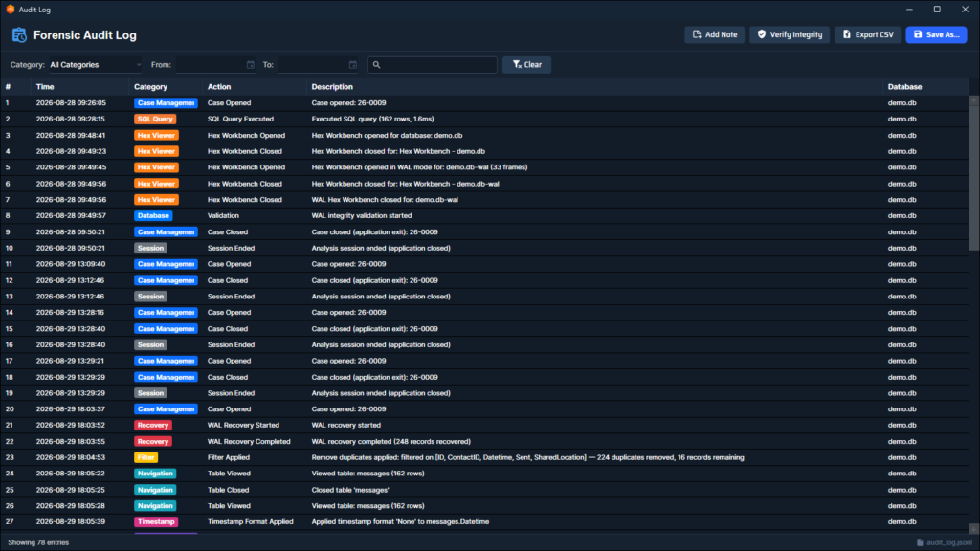Image resolution: width=980 pixels, height=551 pixels.
Task: Click the vertical scrollbar thumb
Action: (x=973, y=178)
